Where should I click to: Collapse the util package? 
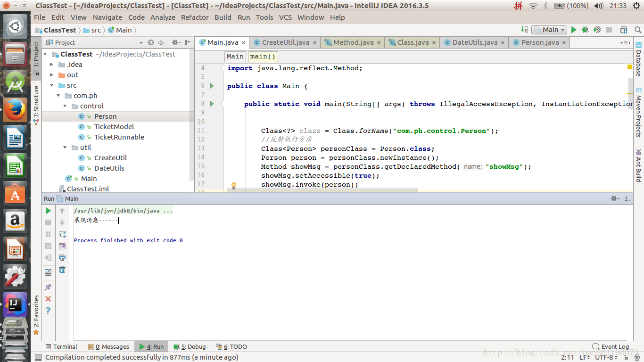tap(65, 148)
